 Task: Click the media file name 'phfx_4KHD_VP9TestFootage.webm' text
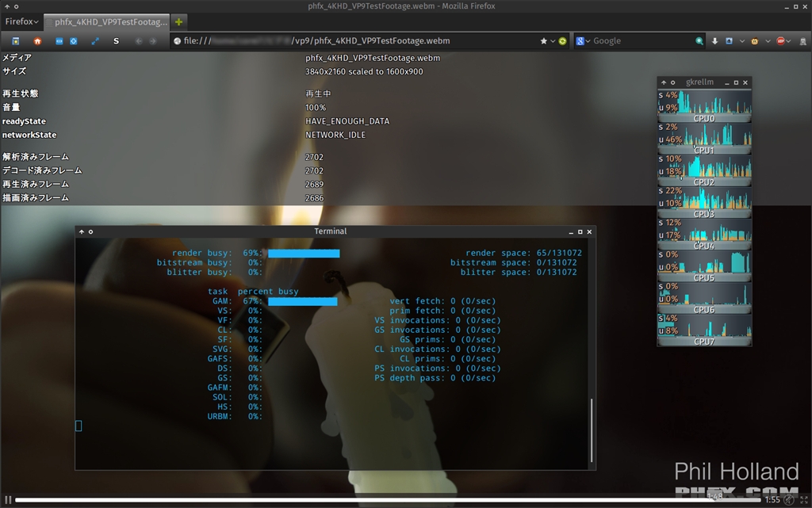[373, 58]
